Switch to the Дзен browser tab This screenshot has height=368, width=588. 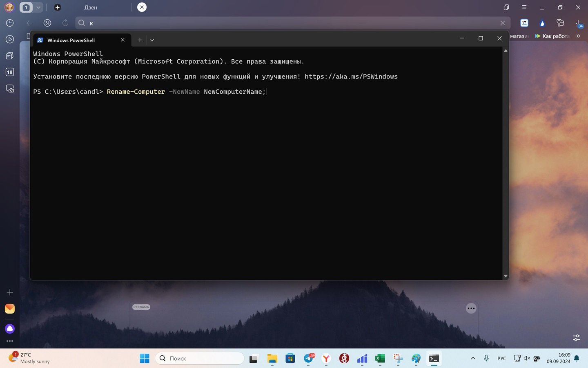point(91,7)
